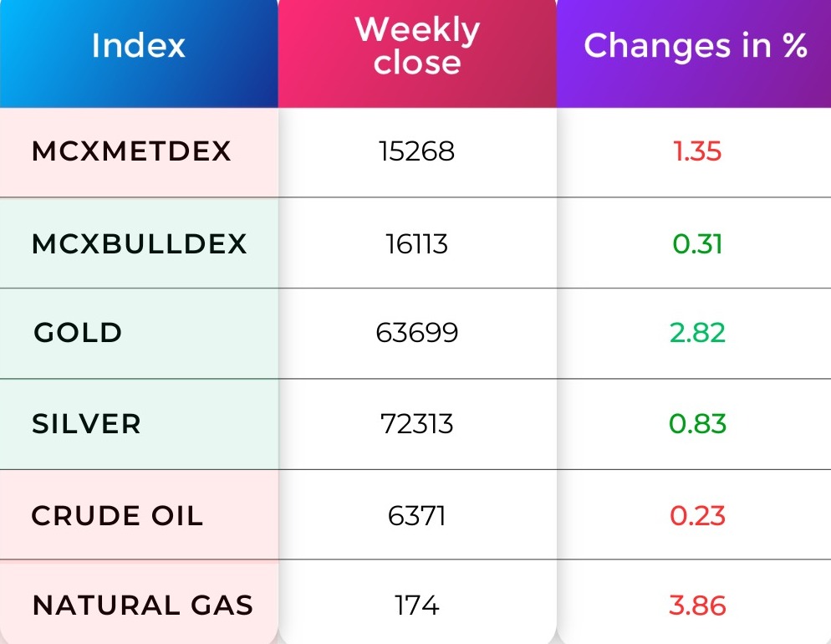This screenshot has height=644, width=831.
Task: Select Silver's weekly close 72313
Action: [x=417, y=424]
